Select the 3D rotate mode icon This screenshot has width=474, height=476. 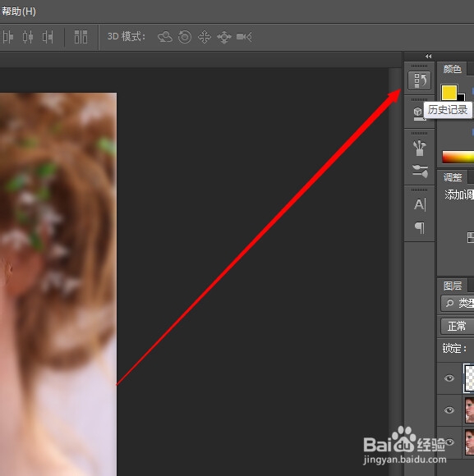pyautogui.click(x=165, y=37)
